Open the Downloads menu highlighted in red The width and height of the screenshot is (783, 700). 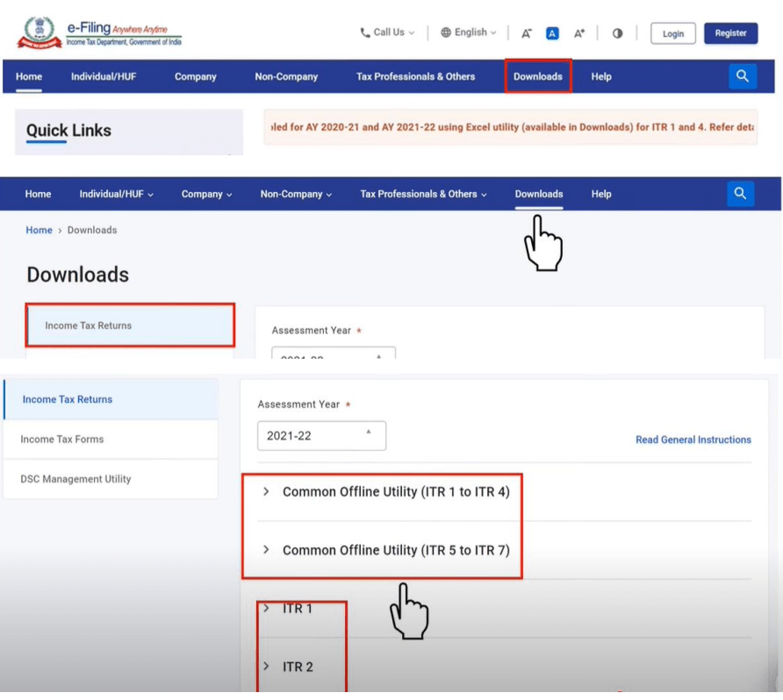click(x=538, y=76)
